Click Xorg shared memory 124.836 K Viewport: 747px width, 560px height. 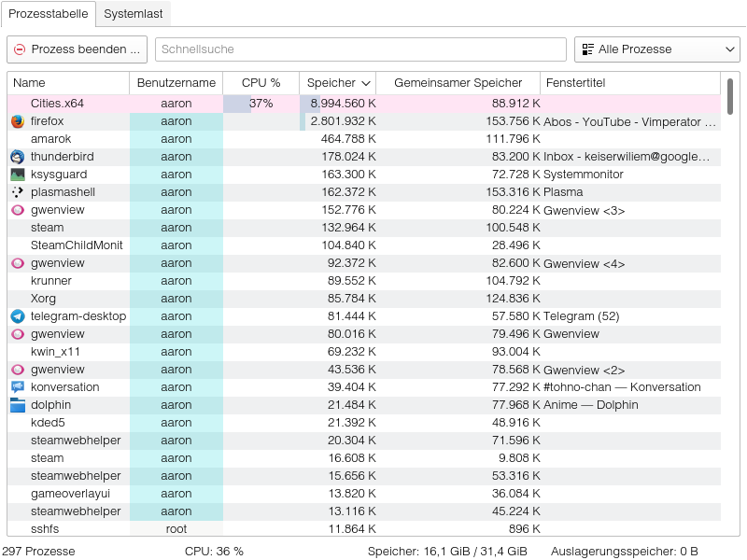pos(513,299)
